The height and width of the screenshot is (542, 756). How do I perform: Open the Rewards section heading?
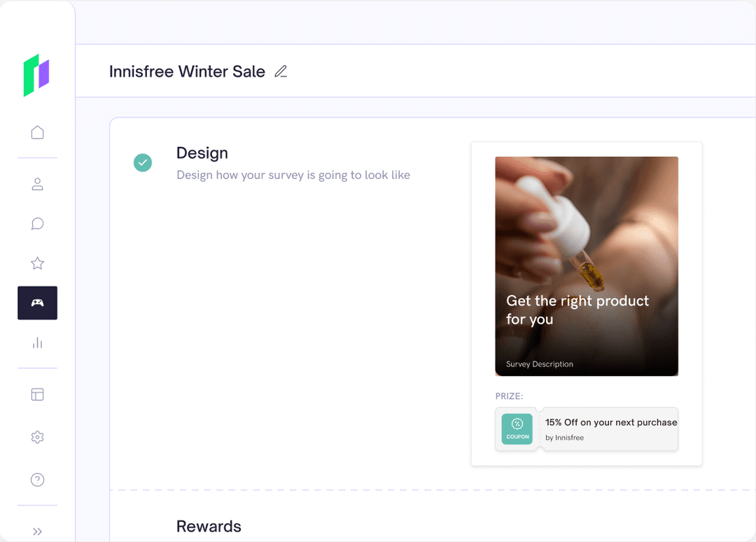coord(209,527)
